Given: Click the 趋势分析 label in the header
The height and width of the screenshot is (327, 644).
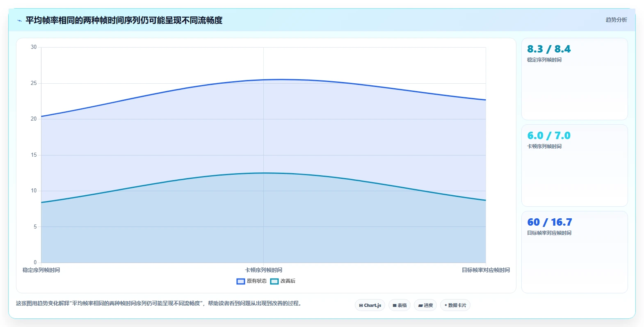Looking at the screenshot, I should click(x=616, y=20).
